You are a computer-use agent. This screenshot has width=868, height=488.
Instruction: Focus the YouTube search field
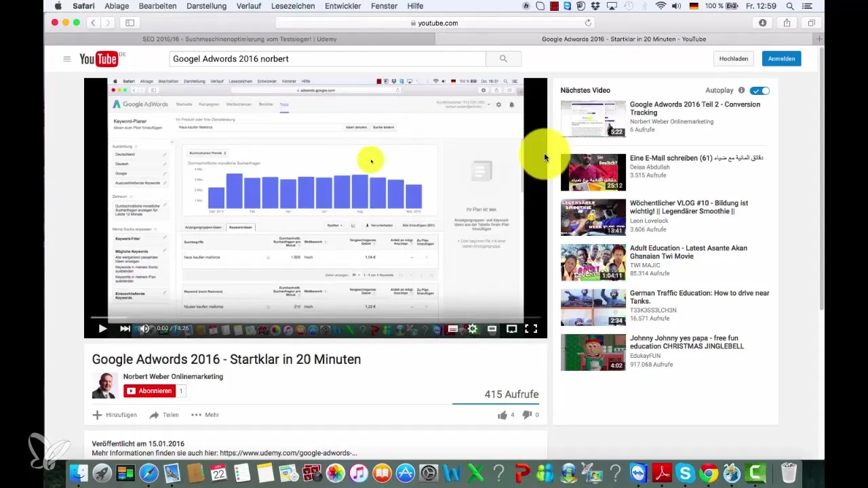click(328, 59)
